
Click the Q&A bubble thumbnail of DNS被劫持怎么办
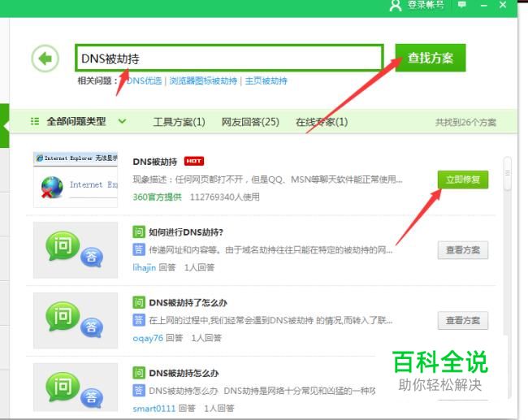tap(76, 388)
